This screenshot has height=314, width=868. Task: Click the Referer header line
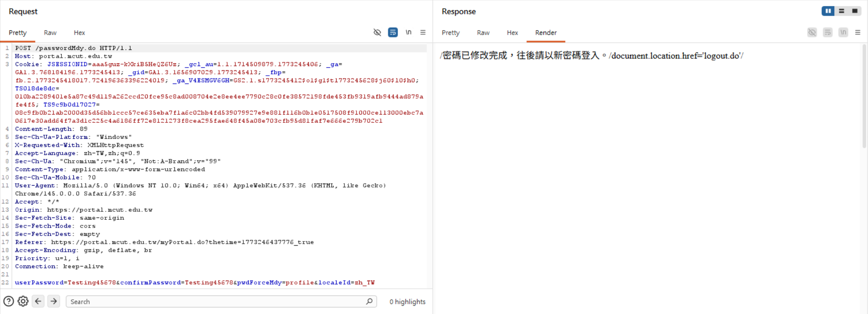(x=164, y=242)
